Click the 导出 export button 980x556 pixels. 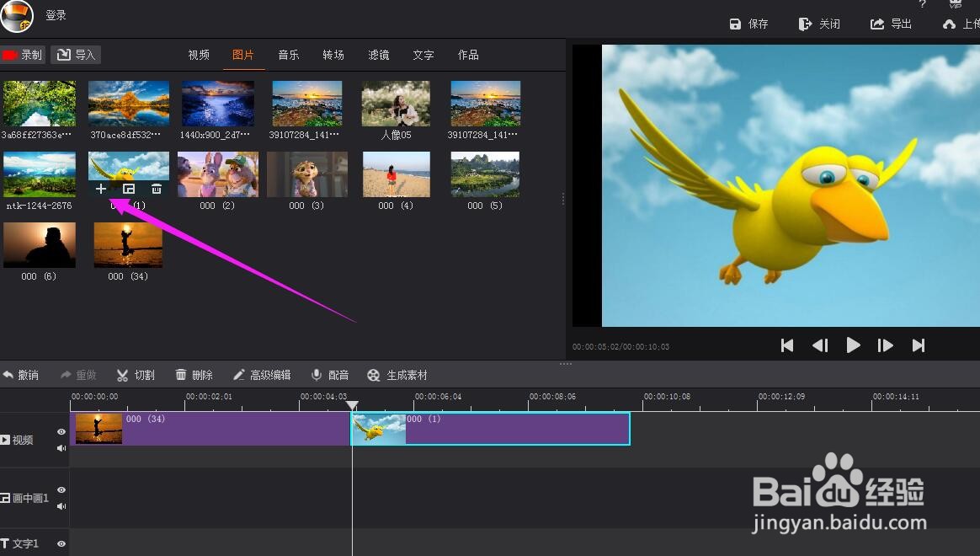[x=892, y=24]
